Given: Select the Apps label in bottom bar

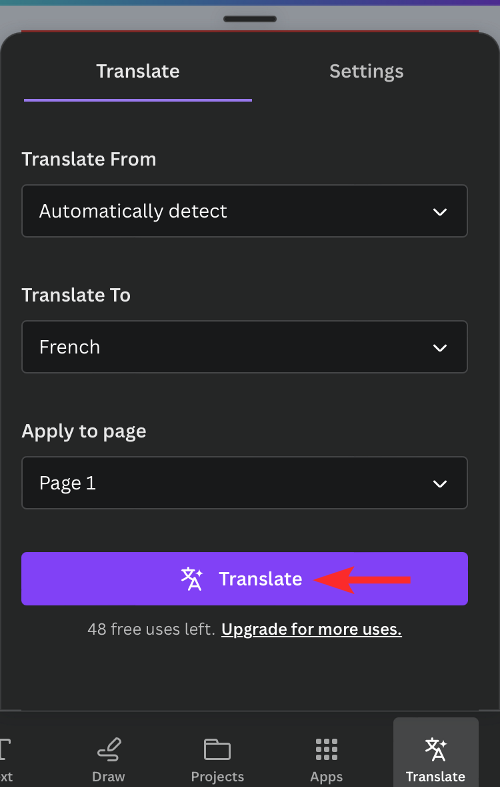Looking at the screenshot, I should pyautogui.click(x=326, y=777).
